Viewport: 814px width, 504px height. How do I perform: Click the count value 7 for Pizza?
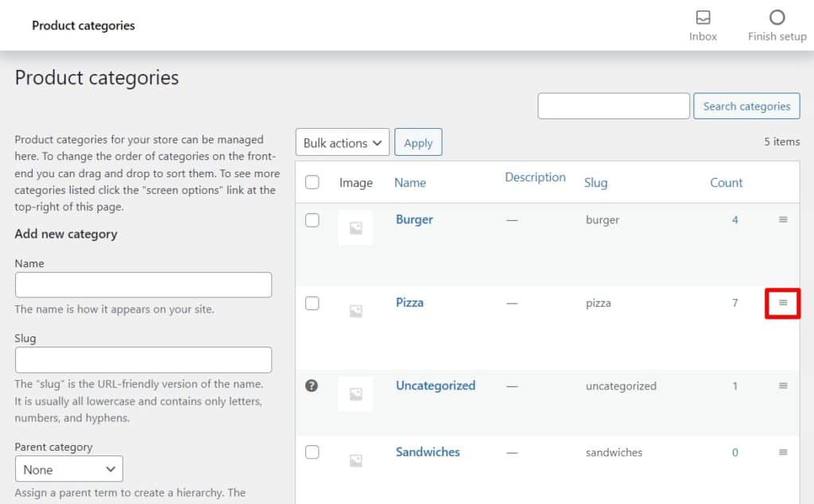[x=735, y=303]
